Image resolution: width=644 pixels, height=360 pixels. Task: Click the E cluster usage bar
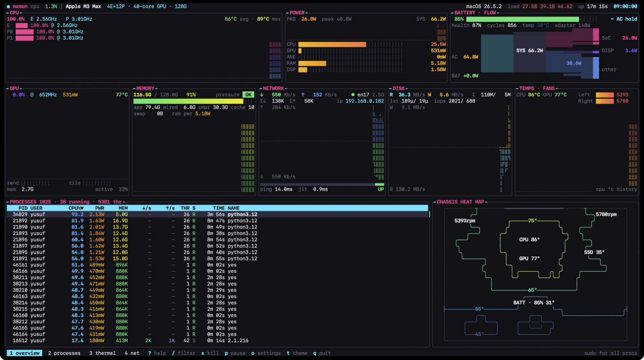pyautogui.click(x=21, y=25)
